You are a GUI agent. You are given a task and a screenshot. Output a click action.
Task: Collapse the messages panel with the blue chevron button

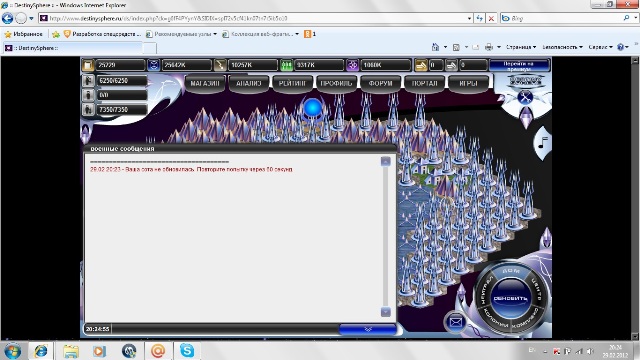[368, 329]
